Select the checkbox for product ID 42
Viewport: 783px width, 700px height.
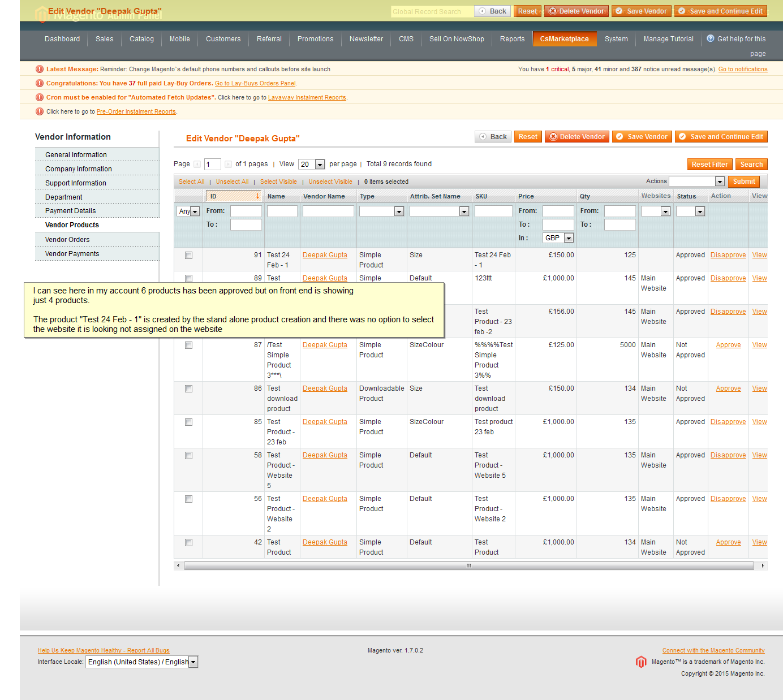tap(188, 543)
